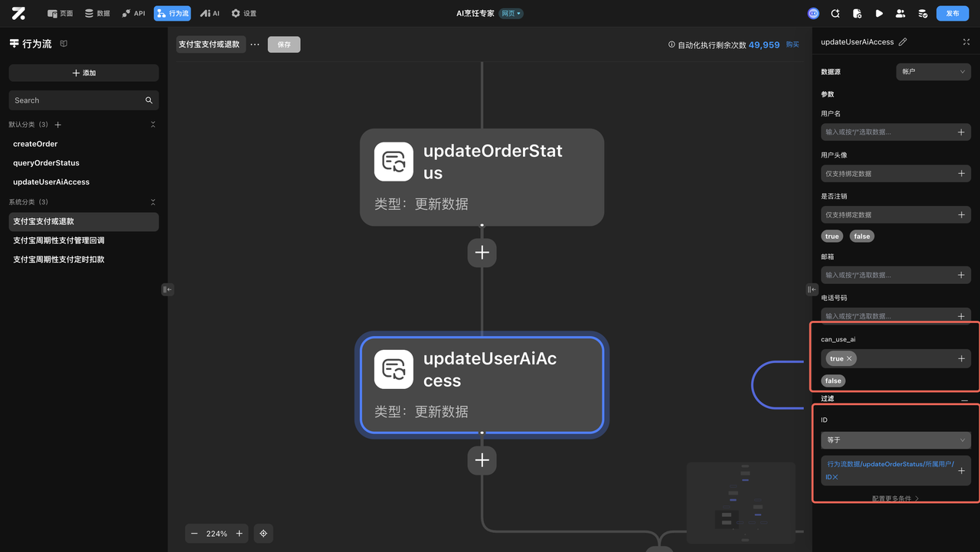Open the file settings icon in top bar
Viewport: 980px width, 552px height.
tap(857, 13)
